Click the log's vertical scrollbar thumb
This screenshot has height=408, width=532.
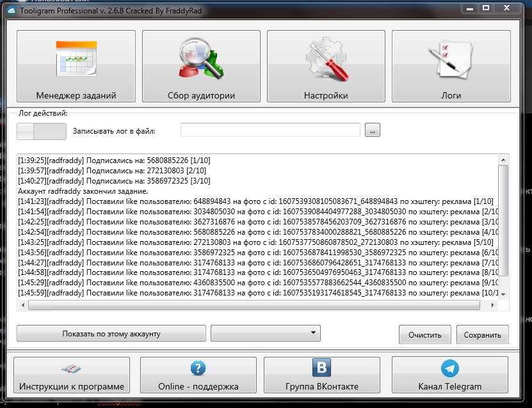[x=503, y=220]
